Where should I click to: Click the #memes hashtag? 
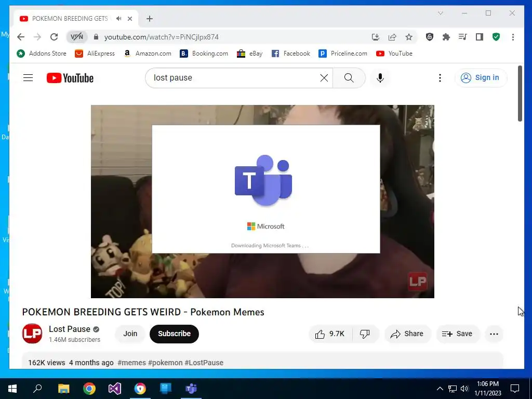131,363
